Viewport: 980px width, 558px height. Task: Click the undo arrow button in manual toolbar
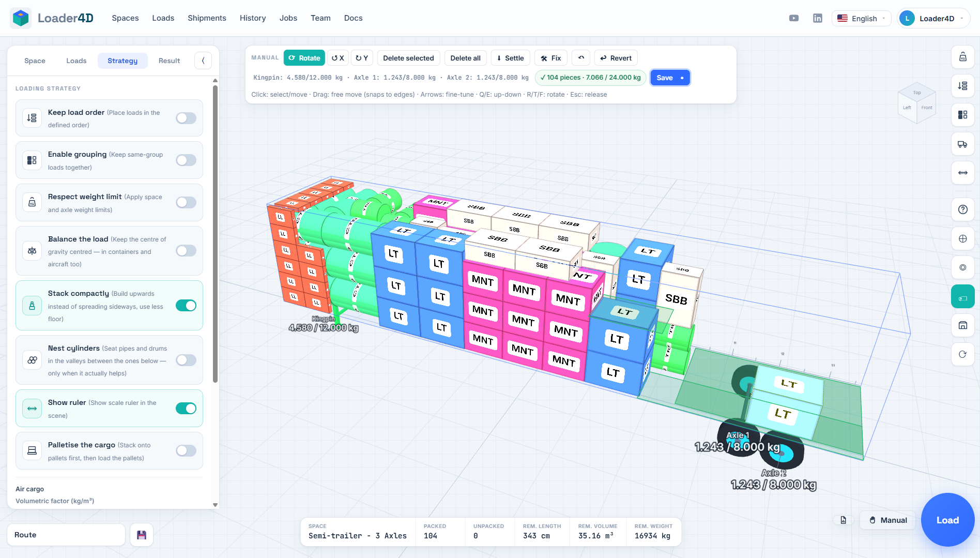pos(581,58)
